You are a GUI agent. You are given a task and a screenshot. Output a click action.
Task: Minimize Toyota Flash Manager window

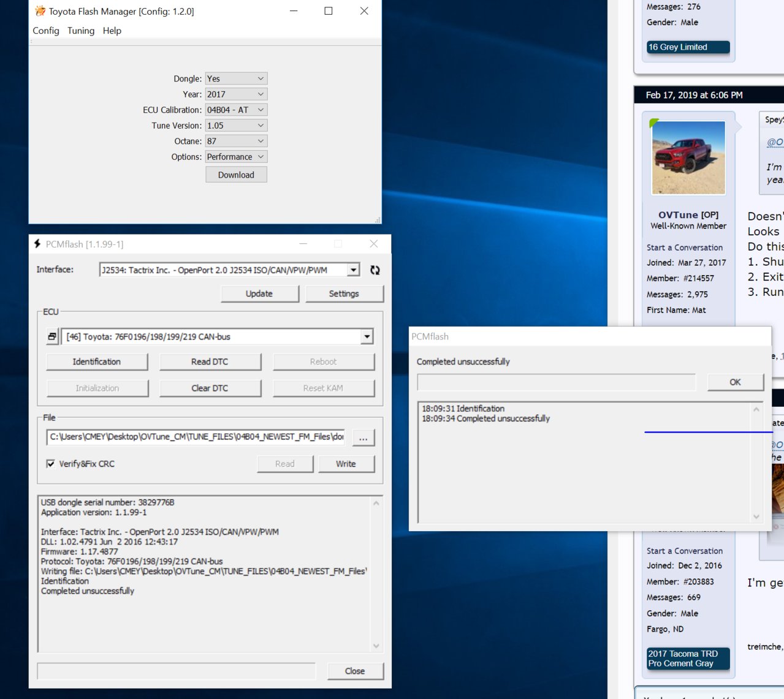[x=294, y=11]
